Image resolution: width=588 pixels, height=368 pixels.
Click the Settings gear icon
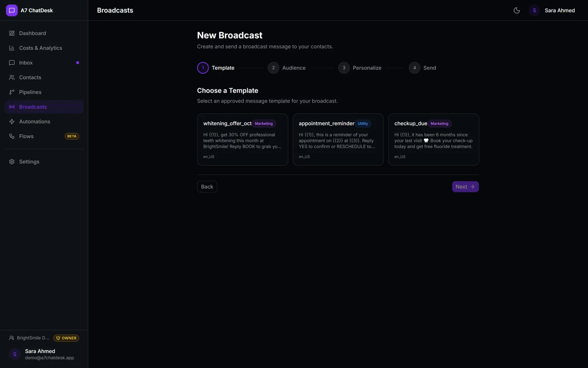(x=12, y=162)
